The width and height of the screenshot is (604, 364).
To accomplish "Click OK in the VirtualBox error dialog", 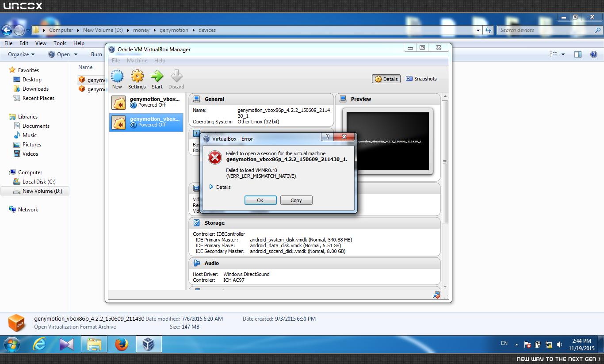I will pos(260,200).
